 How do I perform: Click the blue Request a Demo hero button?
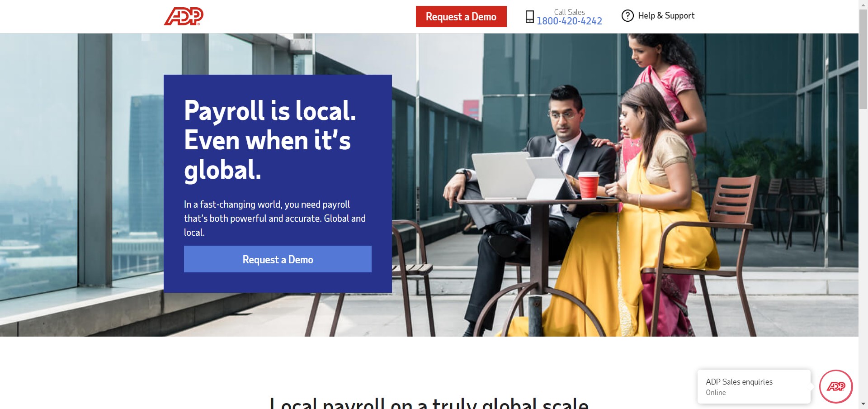click(x=278, y=259)
